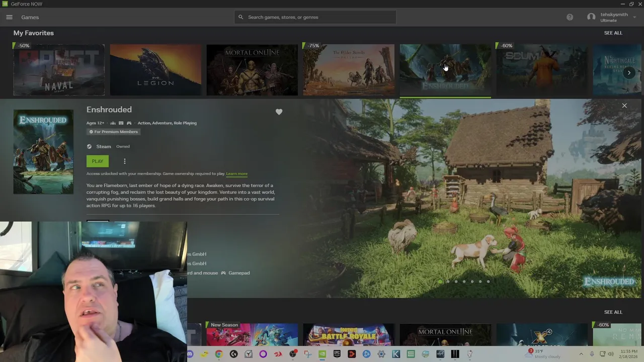Screen dimensions: 644x362
Task: Open the Nightingale favorite tile
Action: pos(618,70)
